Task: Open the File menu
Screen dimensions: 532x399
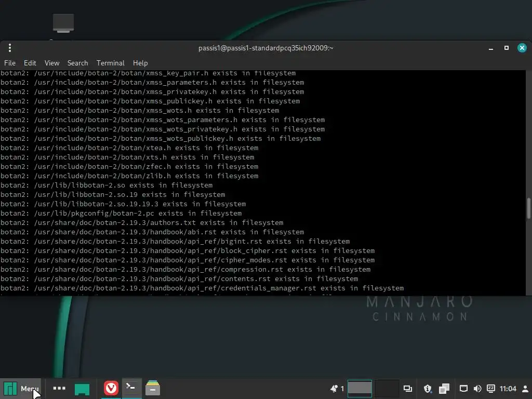Action: pyautogui.click(x=10, y=63)
